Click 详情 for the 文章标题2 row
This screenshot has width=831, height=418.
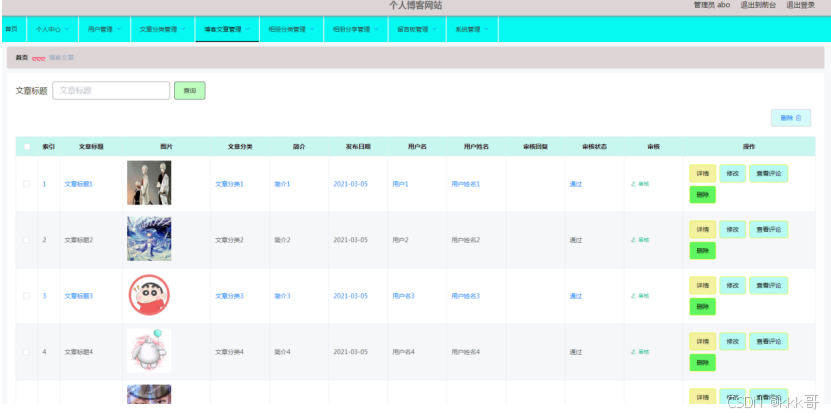(x=702, y=229)
